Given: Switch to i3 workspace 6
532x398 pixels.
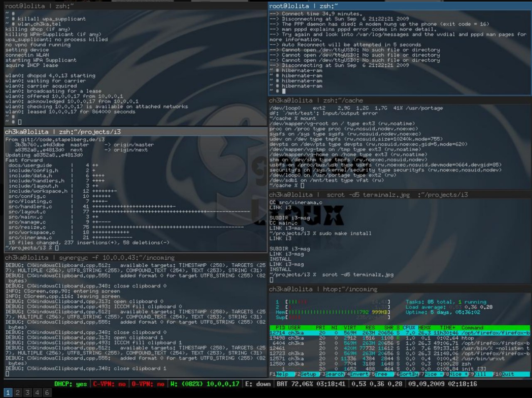Looking at the screenshot, I should 47,393.
